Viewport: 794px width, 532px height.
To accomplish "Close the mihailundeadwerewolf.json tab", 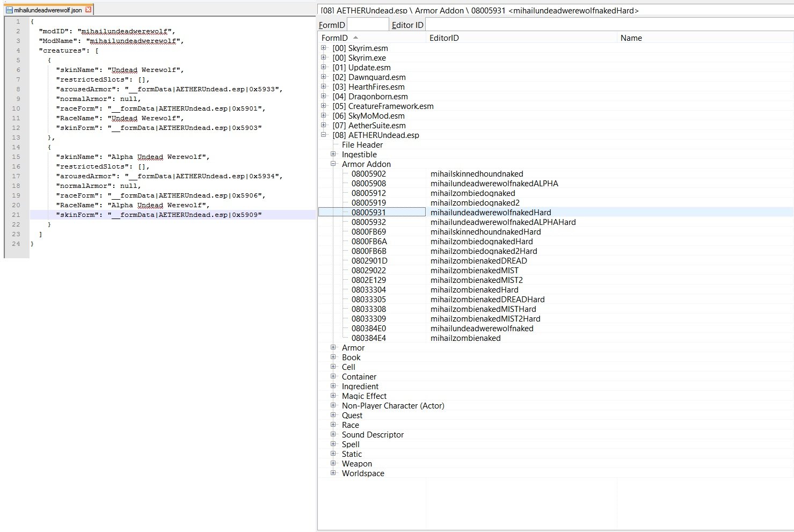I will tap(89, 10).
